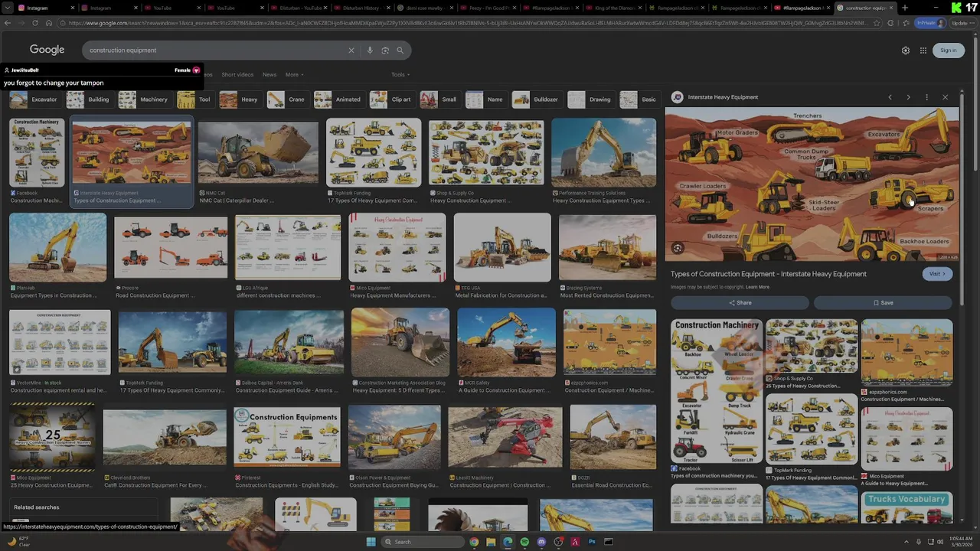Open the three-dot menu in the preview panel
This screenshot has width=980, height=551.
(926, 97)
